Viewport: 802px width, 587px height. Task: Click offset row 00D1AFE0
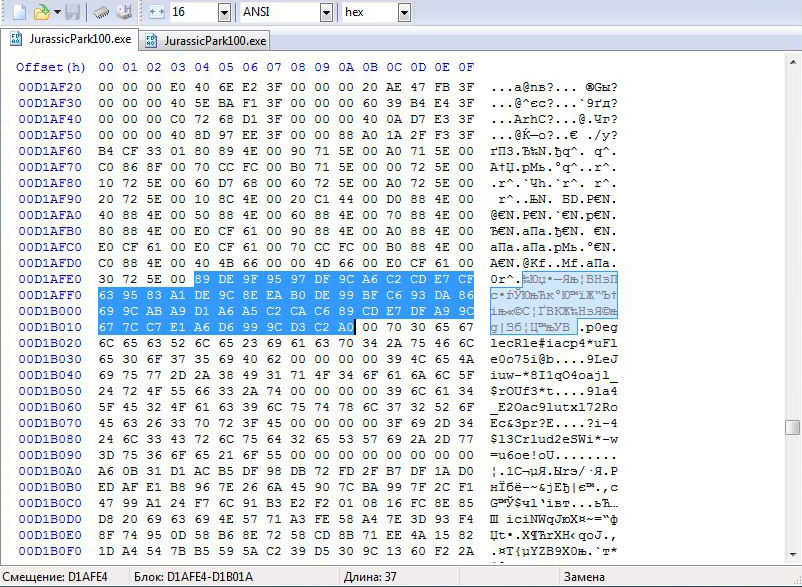click(49, 278)
